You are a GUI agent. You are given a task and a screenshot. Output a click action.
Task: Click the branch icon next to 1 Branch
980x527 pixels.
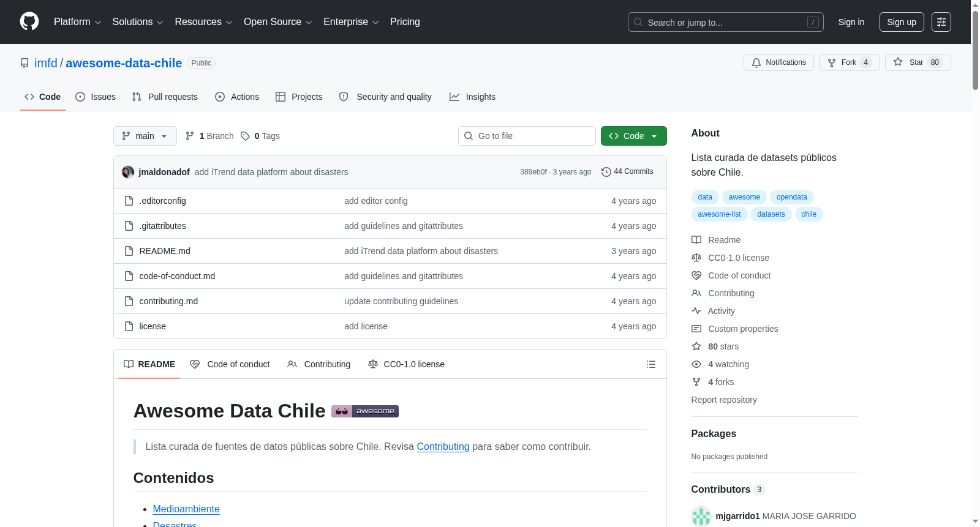[190, 136]
